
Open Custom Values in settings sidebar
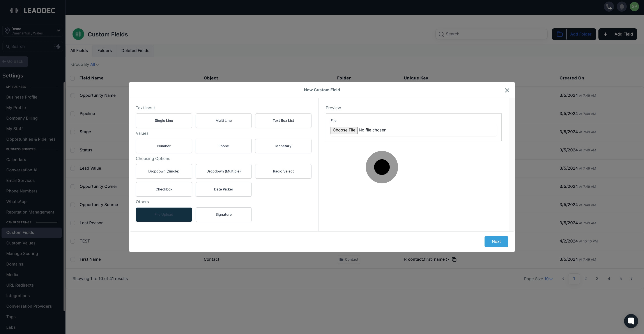click(21, 243)
